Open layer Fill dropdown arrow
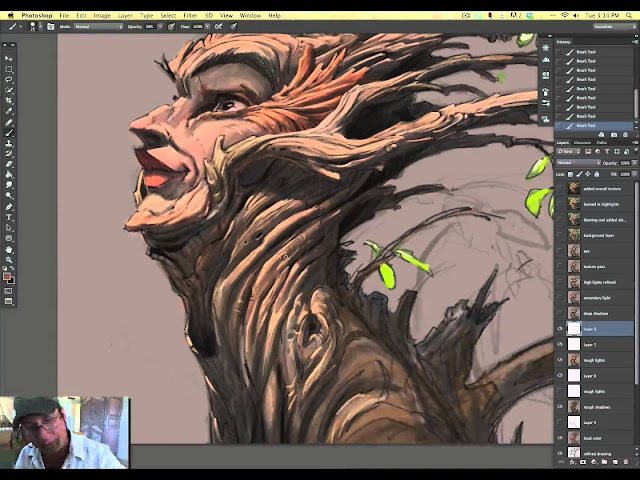640x480 pixels. [x=634, y=174]
